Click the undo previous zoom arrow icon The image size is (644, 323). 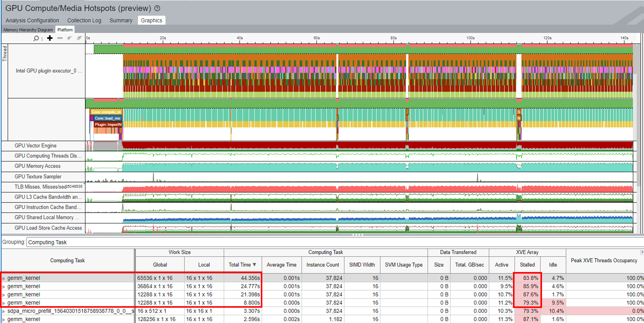69,38
